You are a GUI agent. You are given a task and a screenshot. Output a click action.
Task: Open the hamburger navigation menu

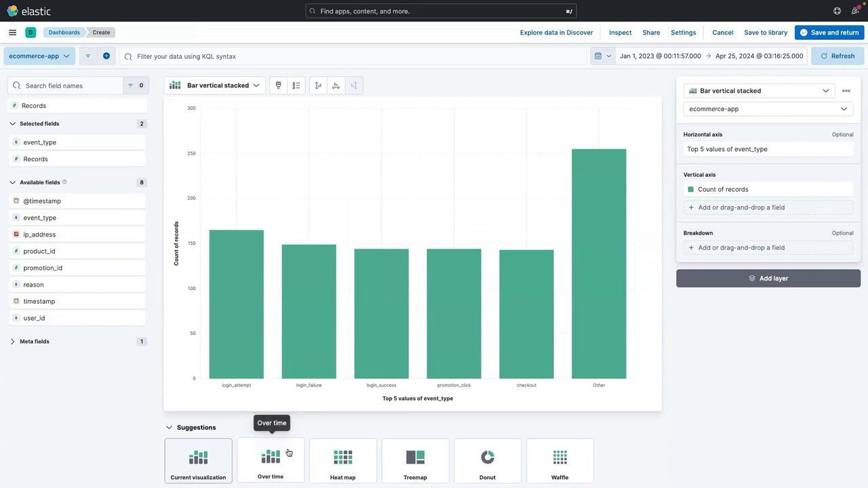(x=12, y=33)
